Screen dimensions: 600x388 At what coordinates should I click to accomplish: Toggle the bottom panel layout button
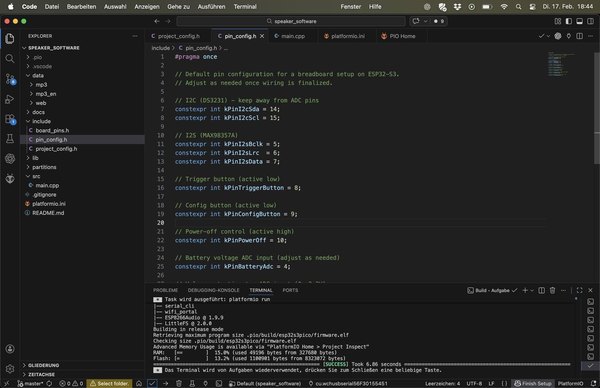tap(579, 21)
